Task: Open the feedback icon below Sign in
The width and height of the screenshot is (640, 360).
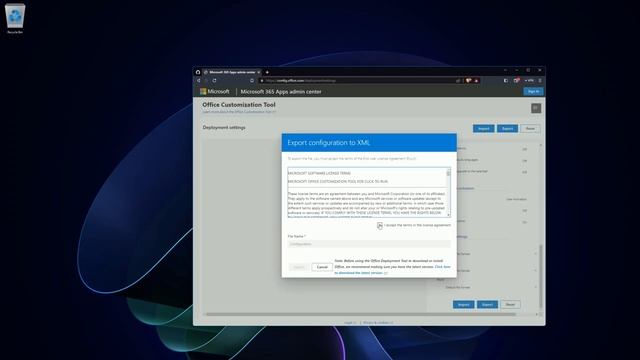Action: (x=536, y=108)
